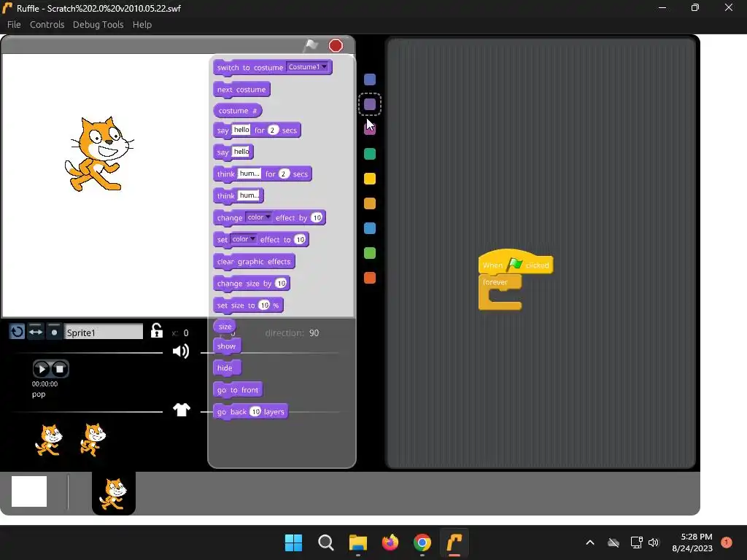Viewport: 747px width, 560px height.
Task: Select the white stage thumbnail
Action: click(x=29, y=491)
